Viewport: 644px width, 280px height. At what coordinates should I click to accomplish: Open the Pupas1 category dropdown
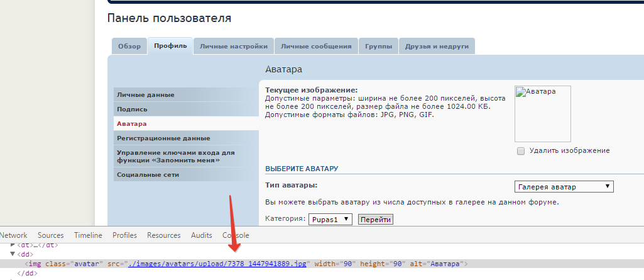coord(330,220)
